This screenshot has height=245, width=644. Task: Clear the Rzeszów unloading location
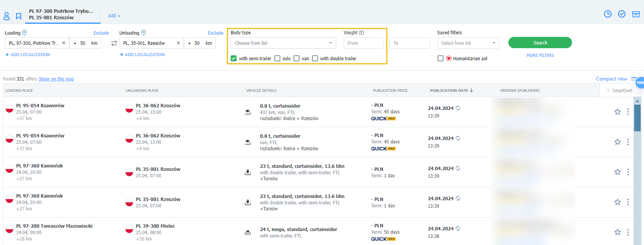point(178,43)
